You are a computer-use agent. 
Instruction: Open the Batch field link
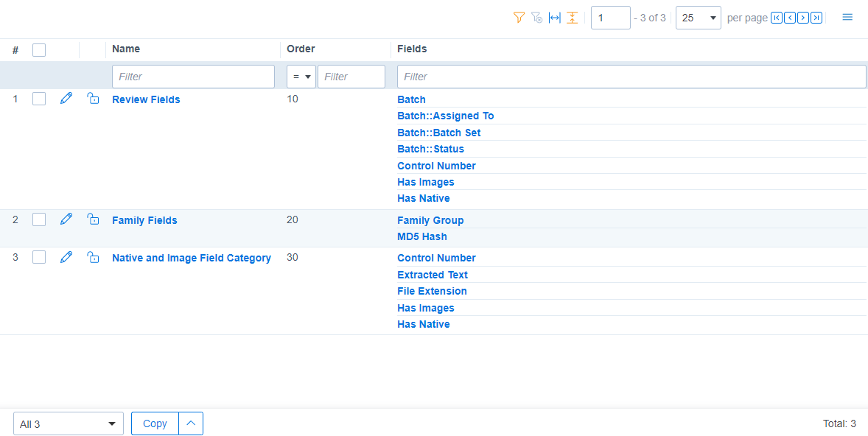[411, 99]
